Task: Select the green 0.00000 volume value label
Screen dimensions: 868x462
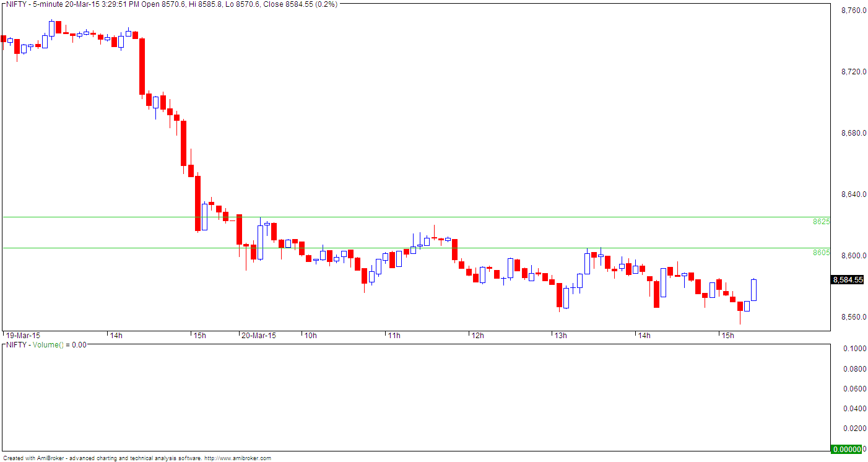Action: click(x=846, y=449)
